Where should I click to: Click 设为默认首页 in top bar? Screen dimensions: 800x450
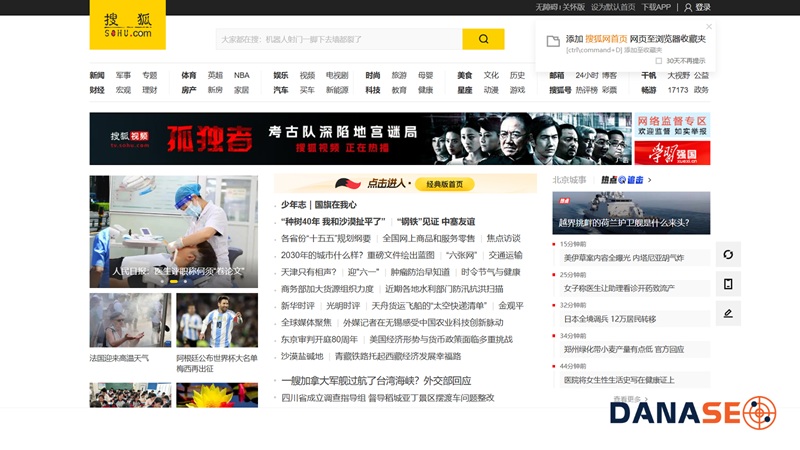click(x=613, y=7)
